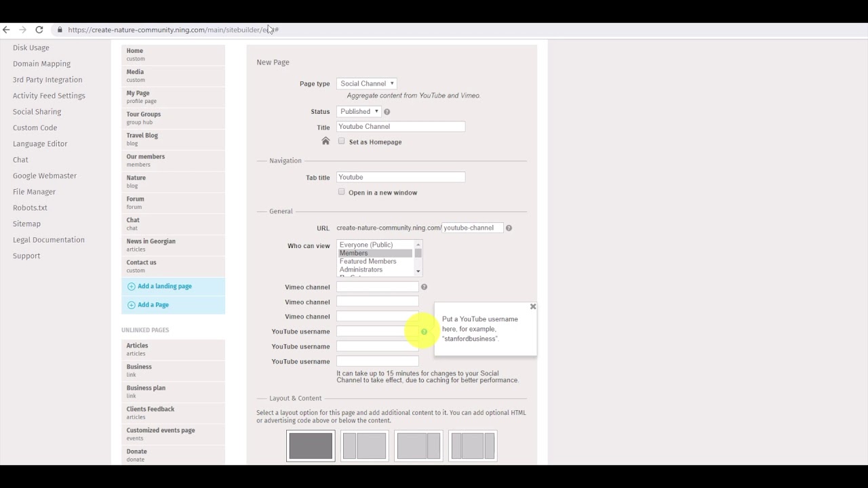Open Domain Mapping in sidebar
The image size is (868, 488).
coord(41,64)
